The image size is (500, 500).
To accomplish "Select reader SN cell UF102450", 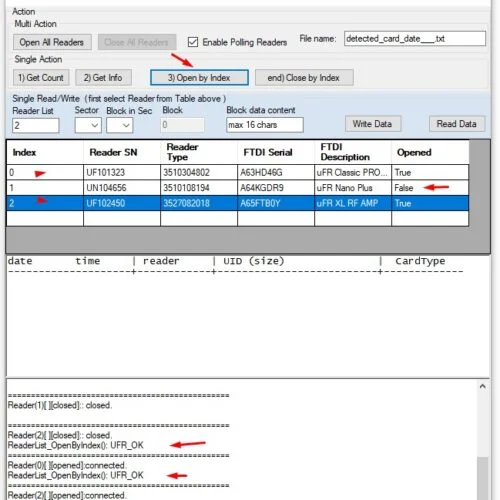I will point(122,203).
